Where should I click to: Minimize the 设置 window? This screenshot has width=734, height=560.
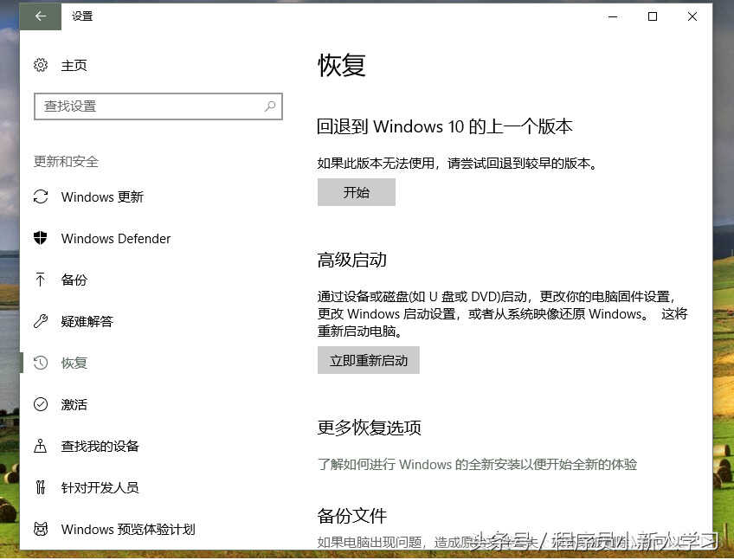click(x=612, y=16)
